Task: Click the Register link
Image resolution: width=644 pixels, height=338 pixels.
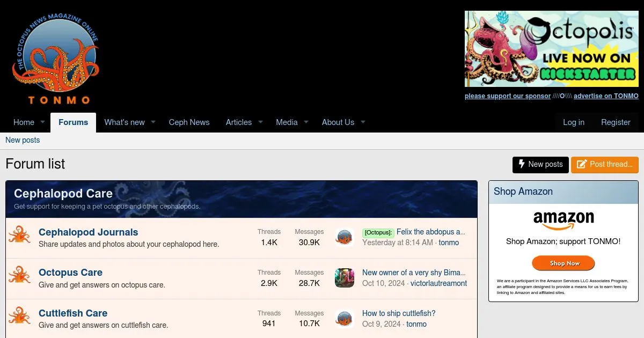Action: coord(616,122)
